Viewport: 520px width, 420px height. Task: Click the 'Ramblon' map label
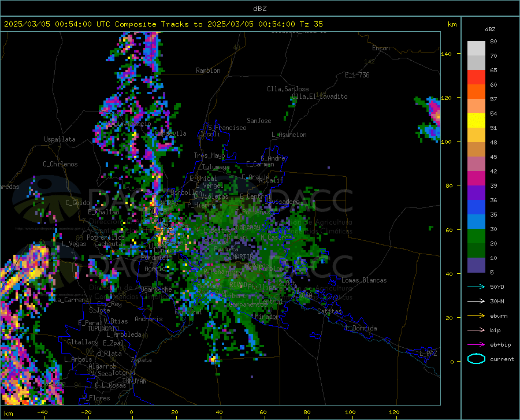pos(208,70)
